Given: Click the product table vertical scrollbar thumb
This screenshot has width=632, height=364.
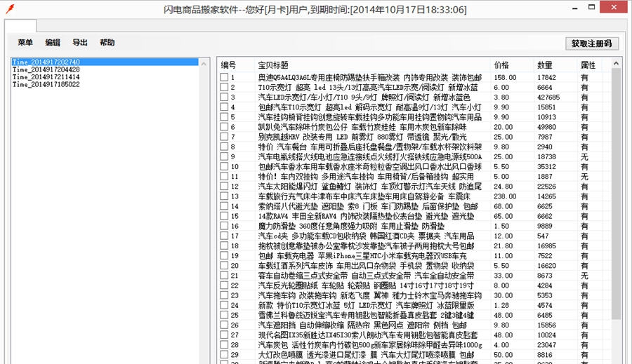Looking at the screenshot, I should pyautogui.click(x=616, y=194).
